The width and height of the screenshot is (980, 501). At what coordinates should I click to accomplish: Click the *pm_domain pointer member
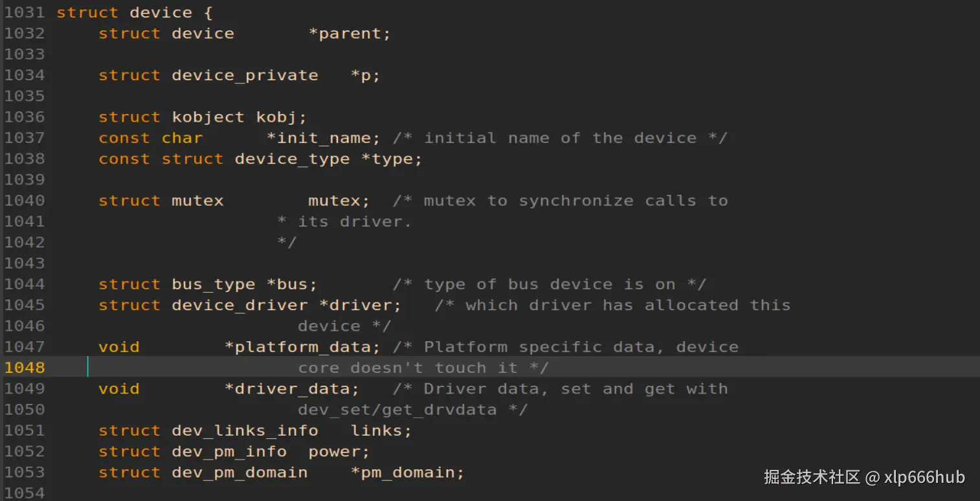(x=407, y=473)
